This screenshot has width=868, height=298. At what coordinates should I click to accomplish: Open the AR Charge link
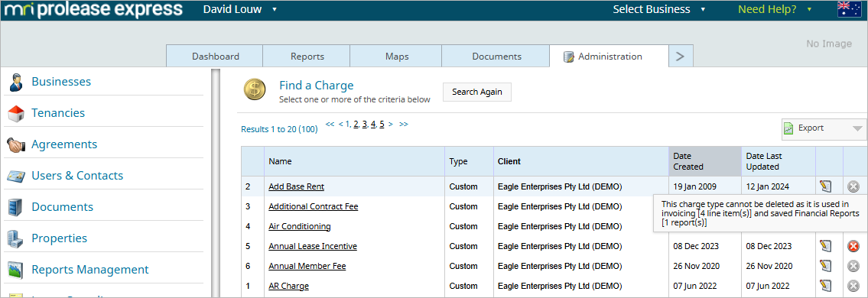tap(288, 287)
